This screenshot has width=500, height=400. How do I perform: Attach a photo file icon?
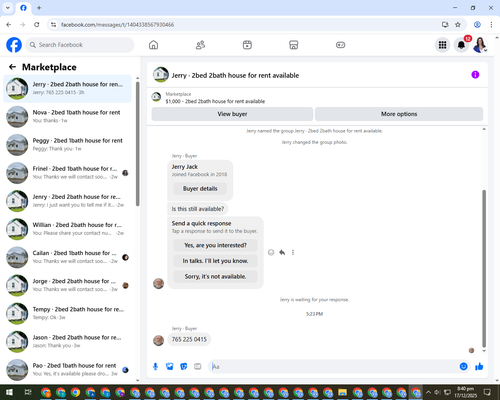click(x=170, y=367)
